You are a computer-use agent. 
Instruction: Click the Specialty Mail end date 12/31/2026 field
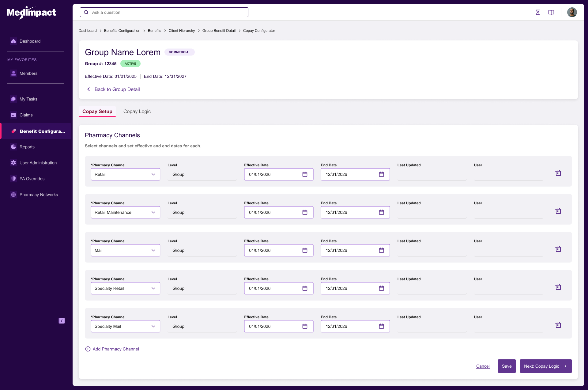click(355, 326)
